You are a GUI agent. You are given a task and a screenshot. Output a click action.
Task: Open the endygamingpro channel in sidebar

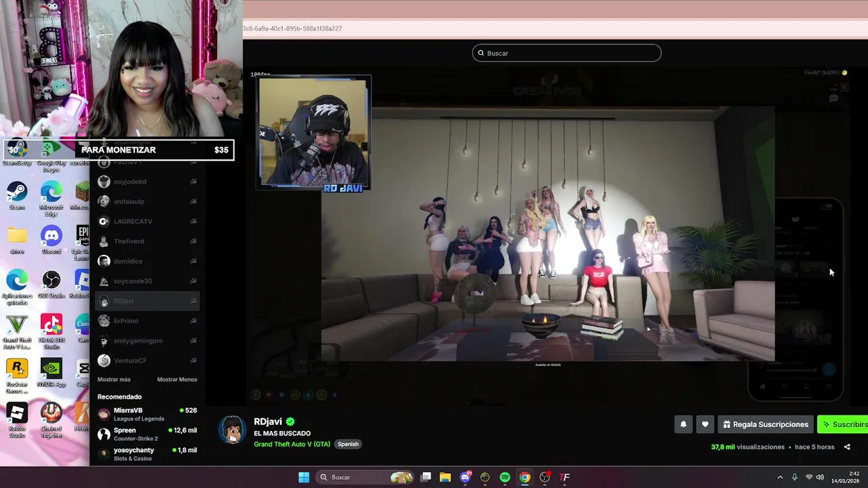point(148,341)
